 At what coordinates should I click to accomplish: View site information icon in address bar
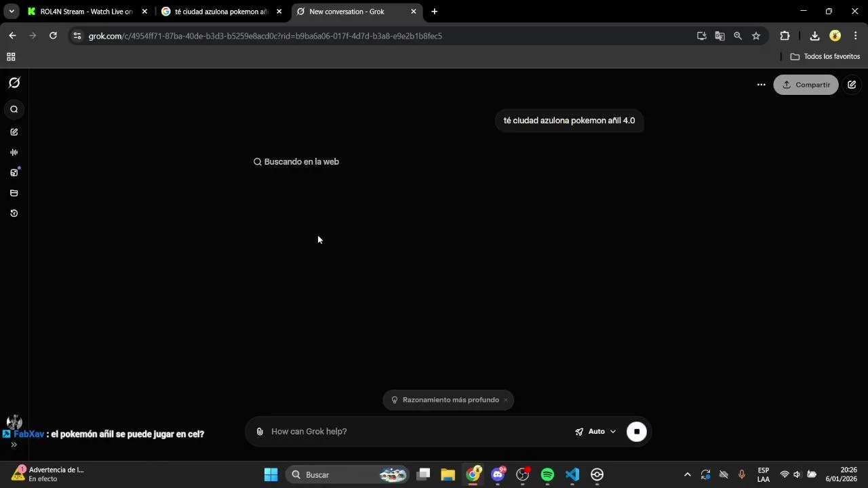coord(77,36)
